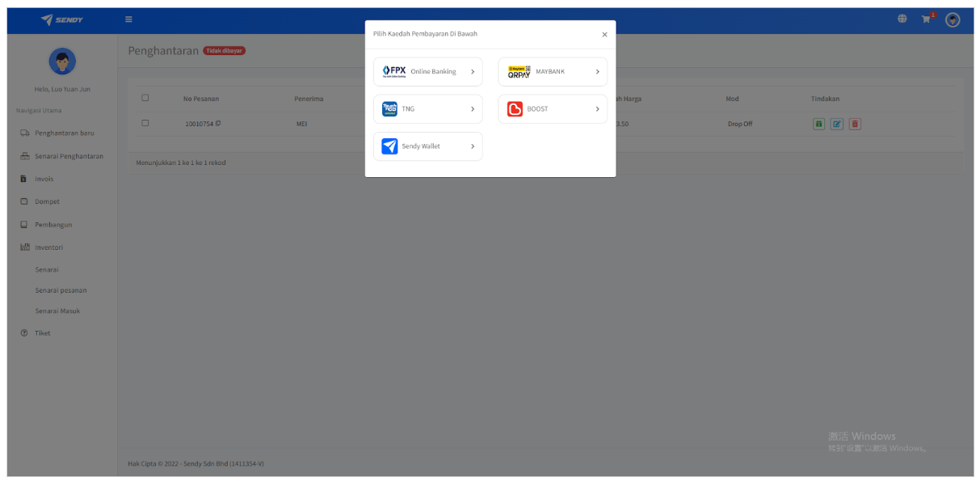Click the Pembangun sidebar icon
The image size is (980, 482).
click(x=24, y=225)
